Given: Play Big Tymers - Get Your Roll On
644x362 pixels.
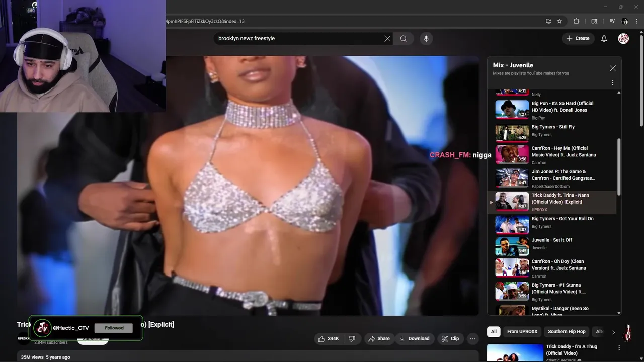Looking at the screenshot, I should click(551, 225).
